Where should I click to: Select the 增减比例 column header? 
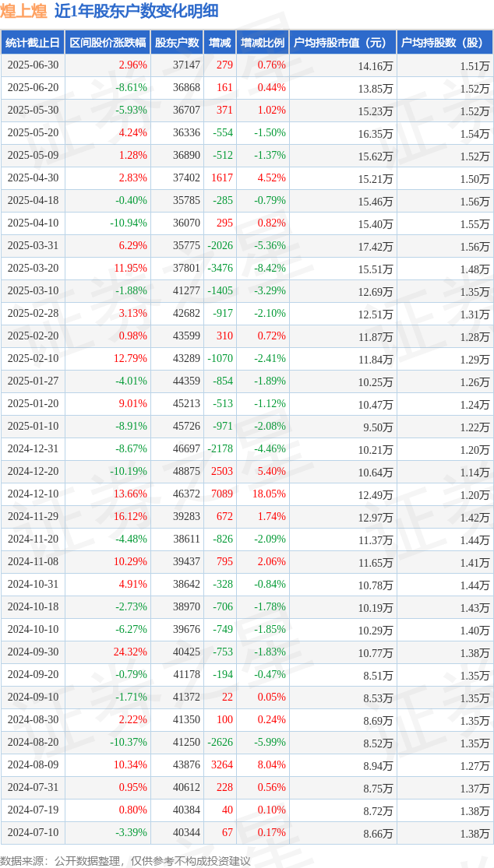262,42
